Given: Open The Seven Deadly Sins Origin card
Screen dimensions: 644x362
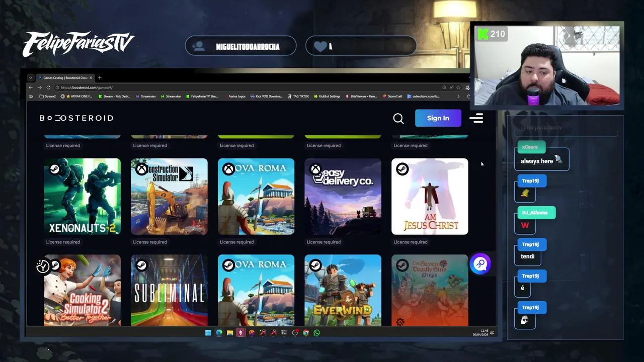Looking at the screenshot, I should [x=430, y=290].
